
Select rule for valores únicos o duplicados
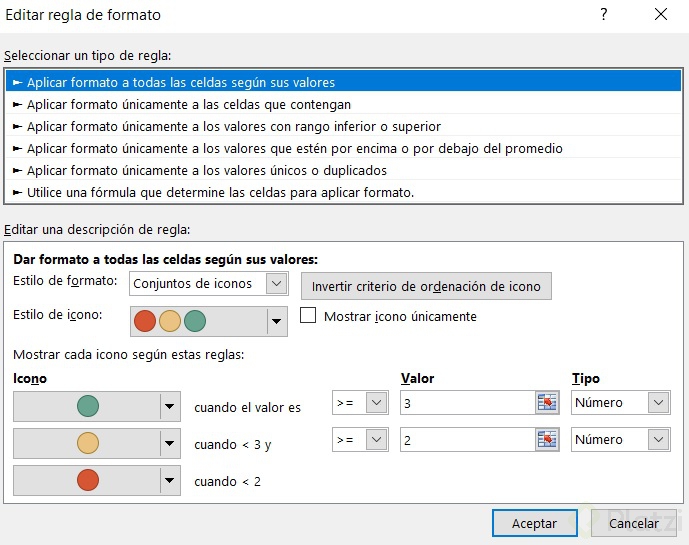click(x=207, y=170)
